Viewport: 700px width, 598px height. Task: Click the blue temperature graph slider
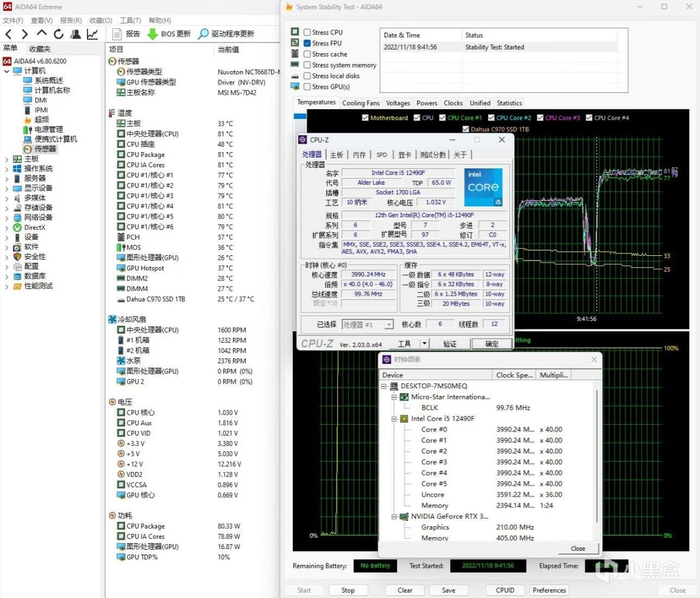point(300,116)
